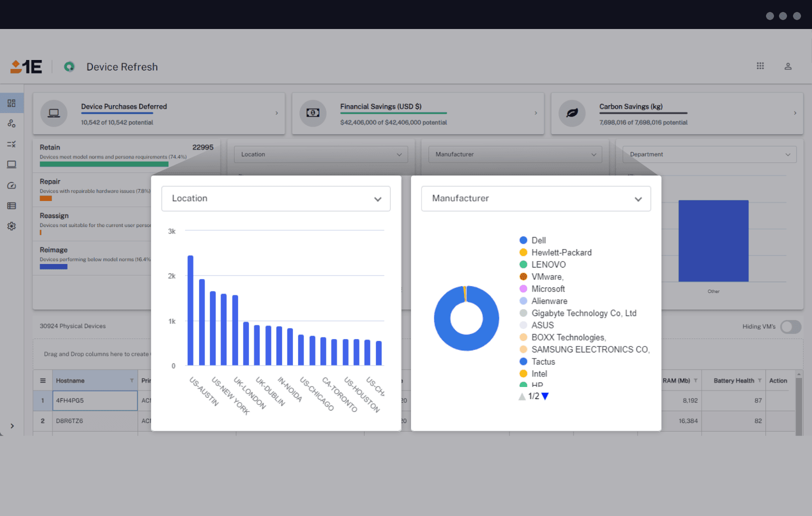812x516 pixels.
Task: Open the Dashboard view in the sidebar
Action: 11,103
